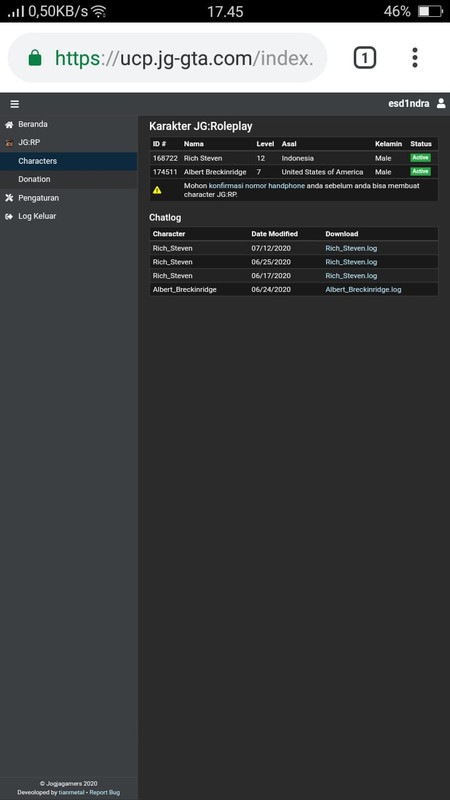Click the esd1ndra username
This screenshot has width=450, height=800.
[409, 104]
